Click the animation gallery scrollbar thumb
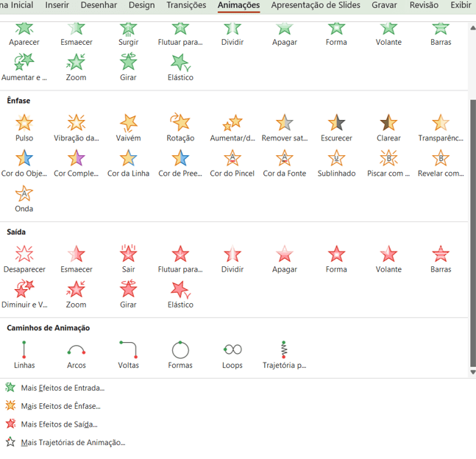This screenshot has height=459, width=476. (x=472, y=233)
